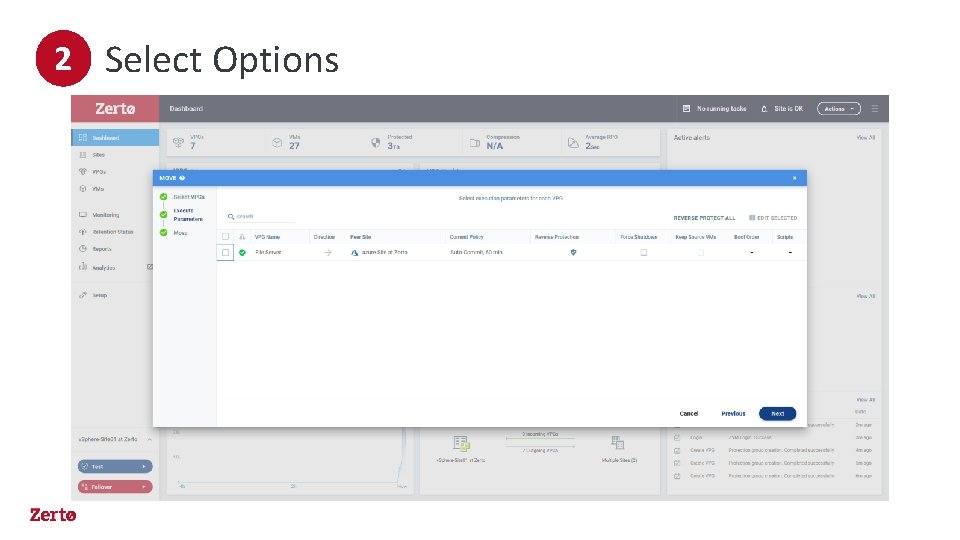
Task: Open the Failover button dropdown arrow
Action: click(144, 487)
